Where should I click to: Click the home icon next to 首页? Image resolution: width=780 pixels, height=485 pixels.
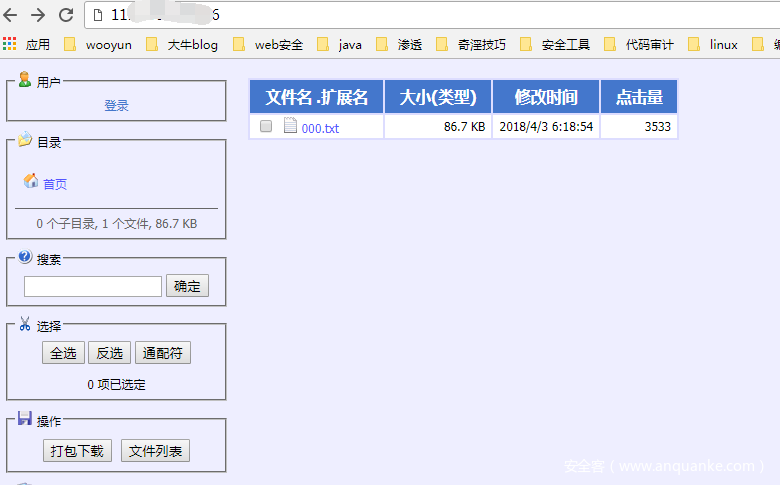(x=30, y=182)
